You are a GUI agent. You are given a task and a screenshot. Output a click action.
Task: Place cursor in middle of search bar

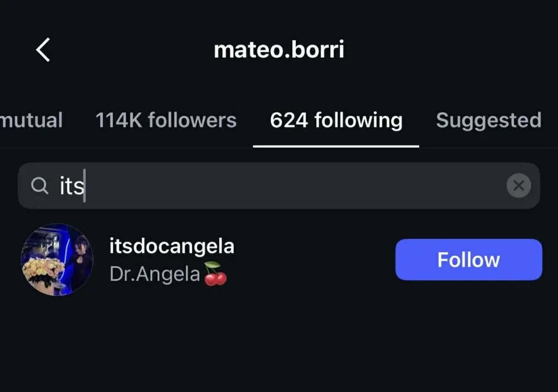(x=279, y=186)
